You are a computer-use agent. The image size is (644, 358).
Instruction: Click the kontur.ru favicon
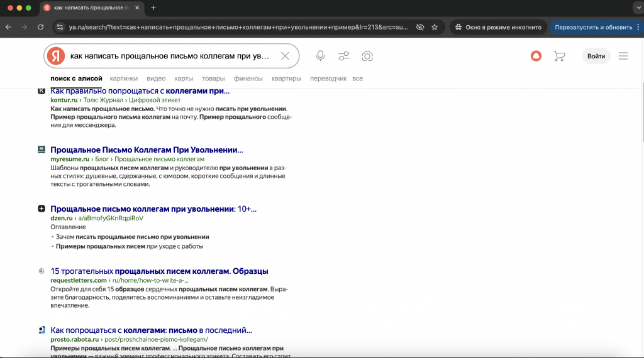pyautogui.click(x=42, y=90)
